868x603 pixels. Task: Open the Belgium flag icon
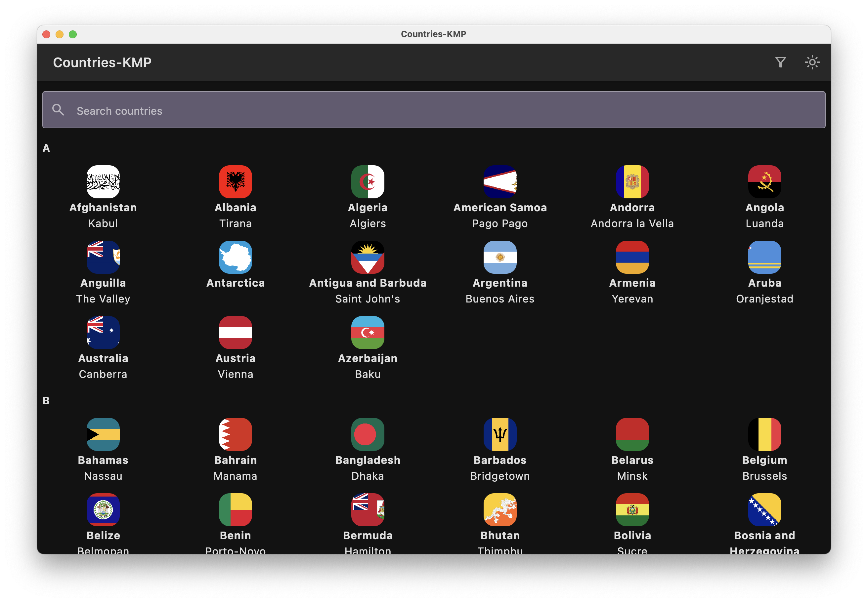point(765,434)
